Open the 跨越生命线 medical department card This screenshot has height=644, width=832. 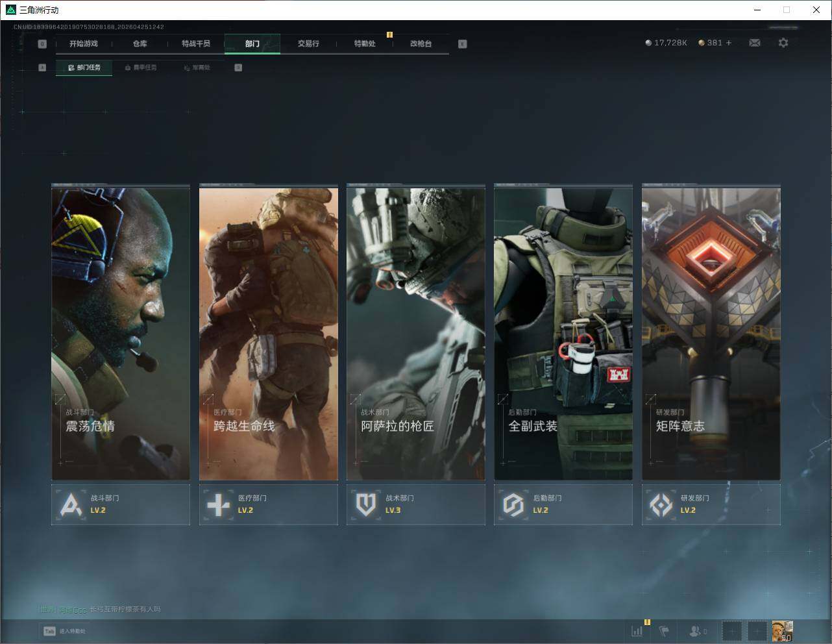coord(269,334)
